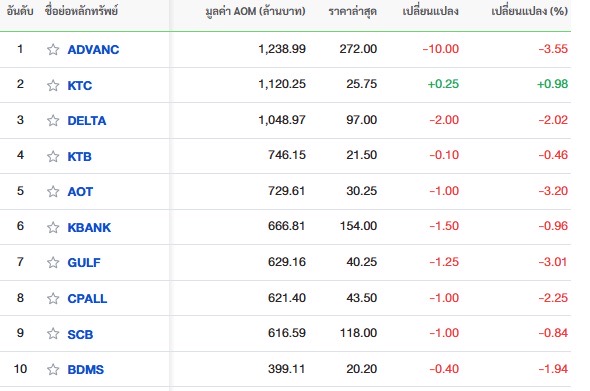Open the BDMS symbol link
The image size is (590, 391).
[x=85, y=370]
